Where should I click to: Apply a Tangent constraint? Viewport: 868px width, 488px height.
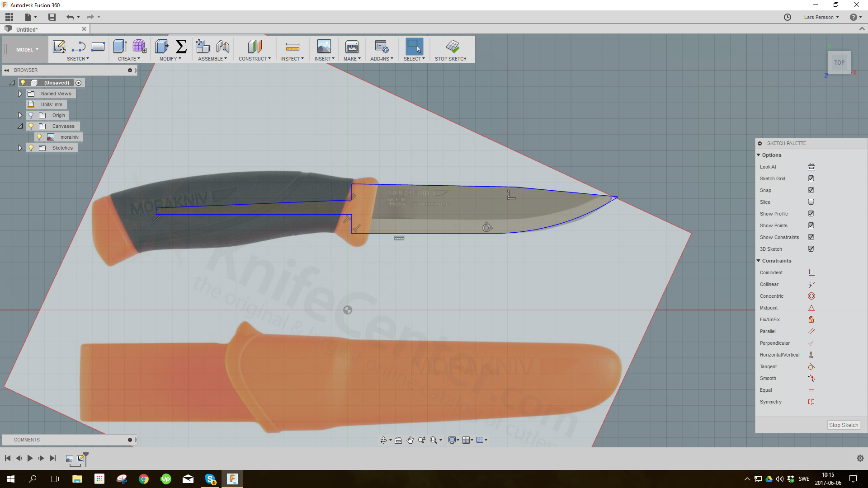pyautogui.click(x=811, y=366)
